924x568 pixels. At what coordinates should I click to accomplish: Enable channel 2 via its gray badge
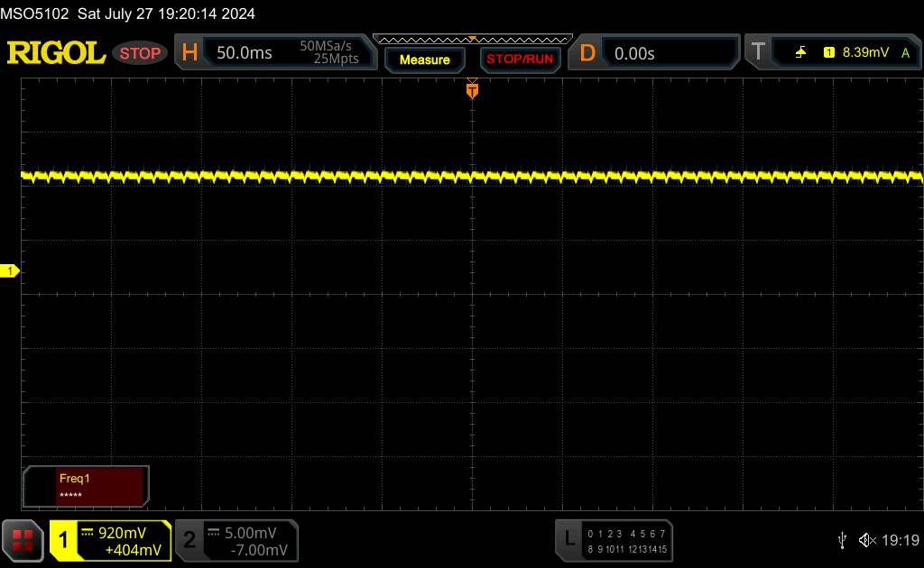[189, 540]
